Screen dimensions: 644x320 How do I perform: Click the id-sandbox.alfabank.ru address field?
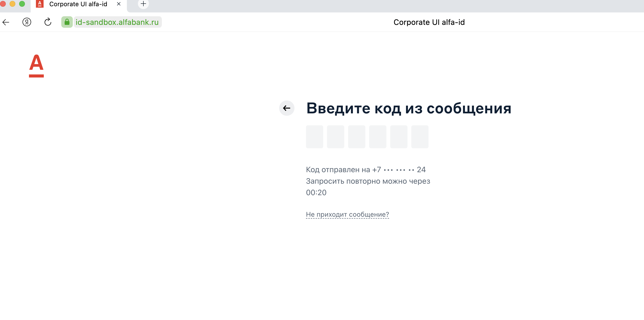pyautogui.click(x=117, y=22)
